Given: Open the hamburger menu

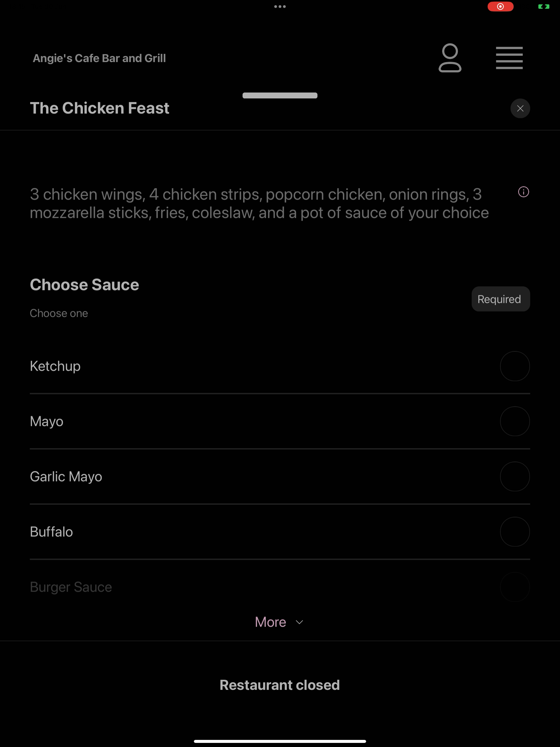Looking at the screenshot, I should [x=509, y=58].
